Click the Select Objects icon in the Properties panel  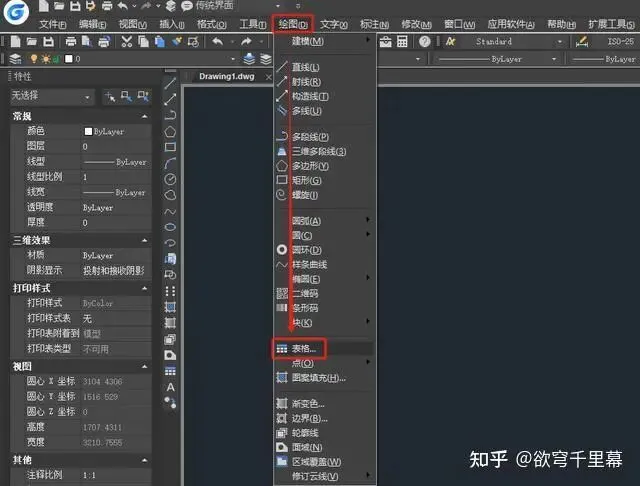click(126, 97)
